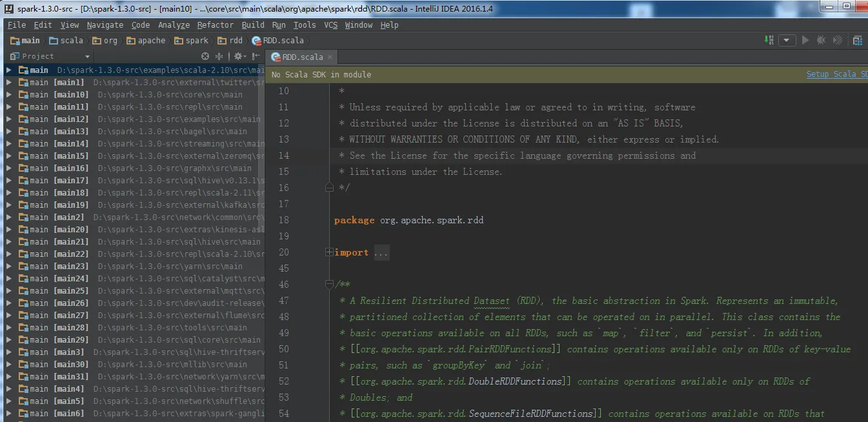
Task: Click the Collapse All icon in Project panel
Action: point(219,56)
